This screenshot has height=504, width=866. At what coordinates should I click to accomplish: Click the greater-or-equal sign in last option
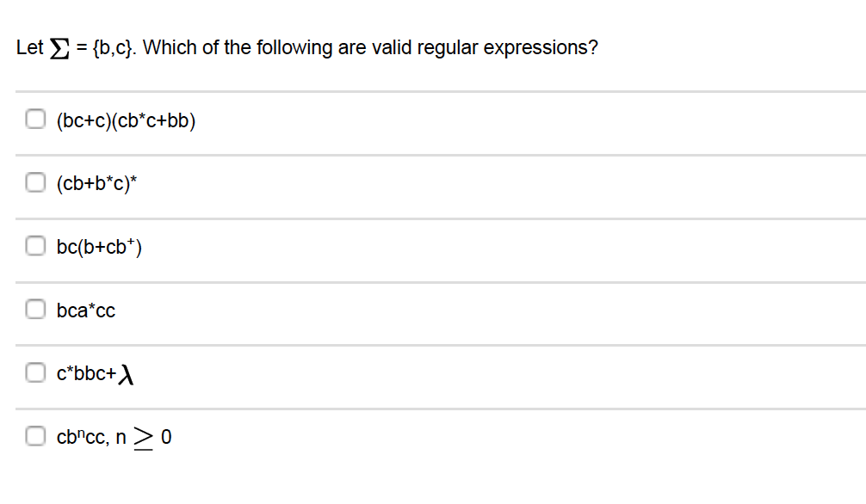(x=144, y=439)
